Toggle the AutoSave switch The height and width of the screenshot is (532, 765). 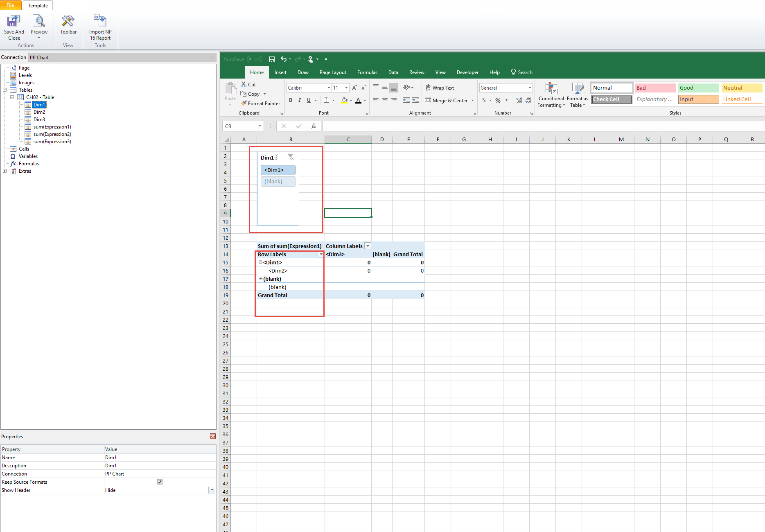(255, 59)
